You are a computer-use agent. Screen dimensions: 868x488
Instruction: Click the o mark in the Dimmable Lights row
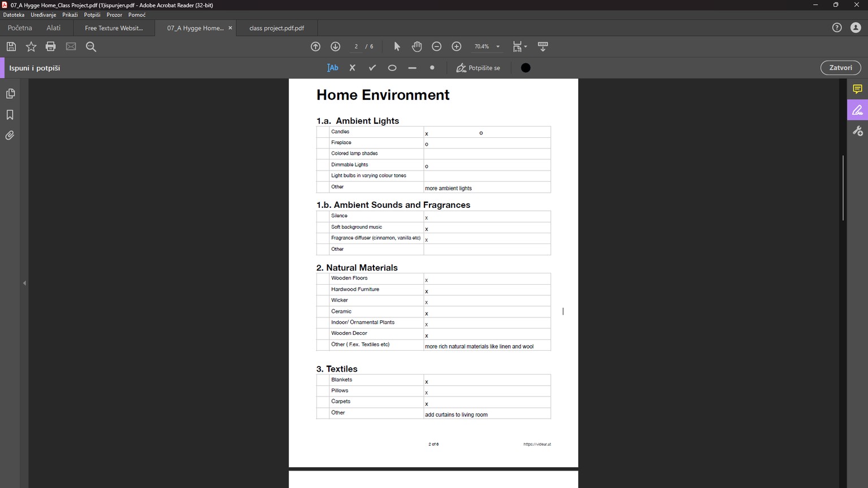tap(427, 167)
